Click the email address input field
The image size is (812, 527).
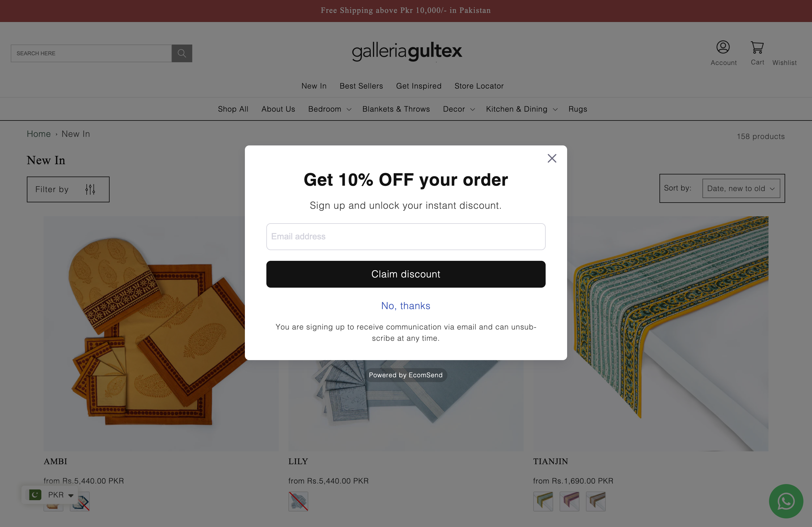tap(406, 237)
